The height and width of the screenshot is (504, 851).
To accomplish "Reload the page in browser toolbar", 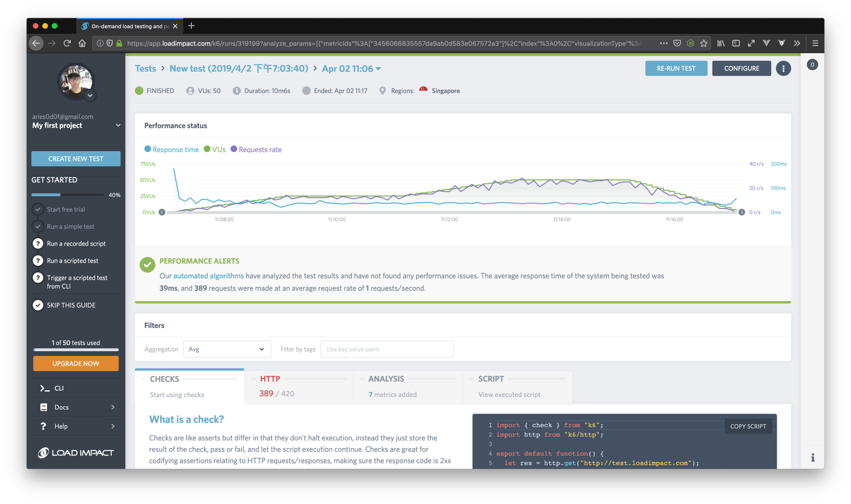I will pyautogui.click(x=67, y=43).
